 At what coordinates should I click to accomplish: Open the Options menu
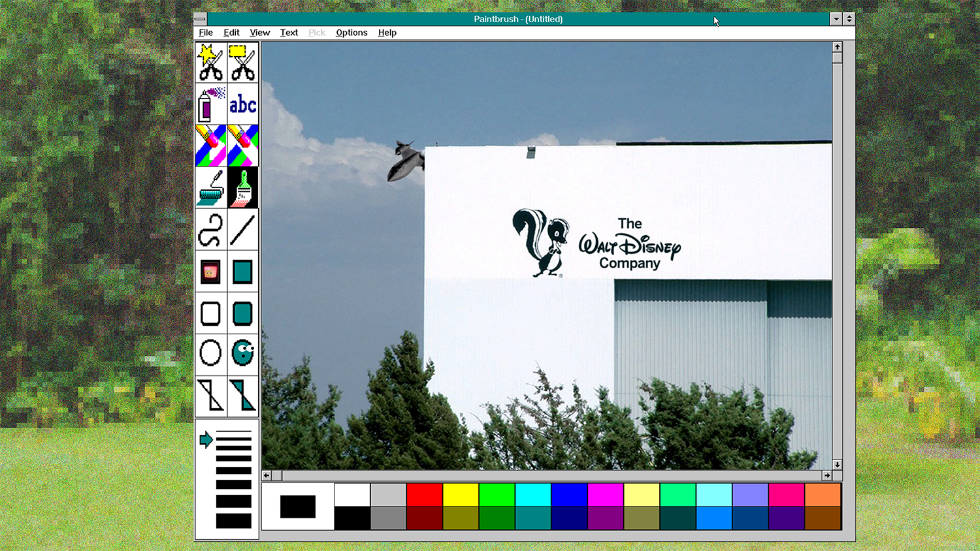[x=351, y=33]
